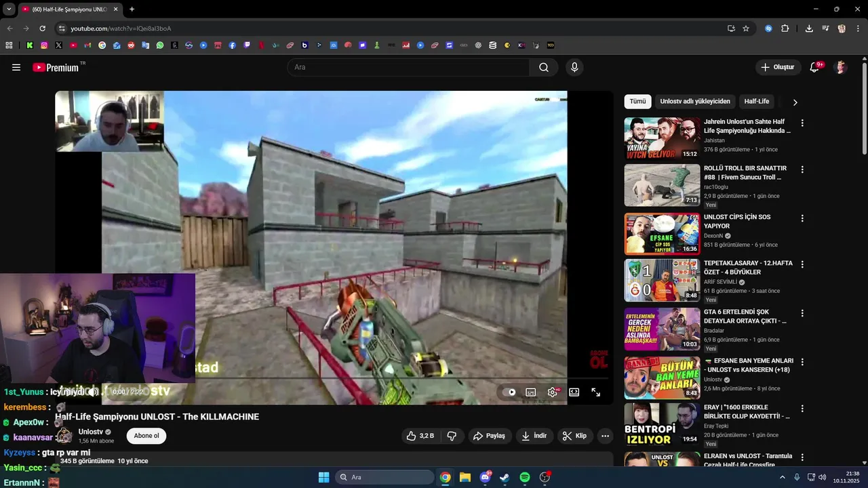Viewport: 868px width, 488px height.
Task: Open YouTube notifications bell
Action: [815, 67]
